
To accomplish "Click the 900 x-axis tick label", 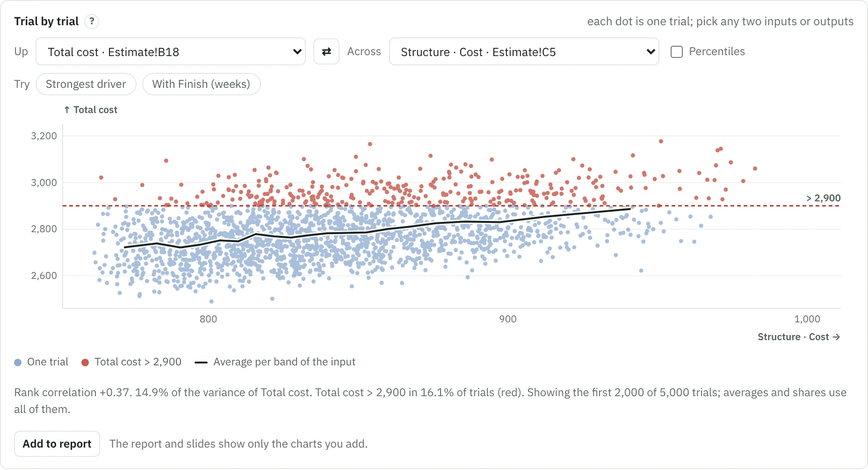I will [x=508, y=319].
